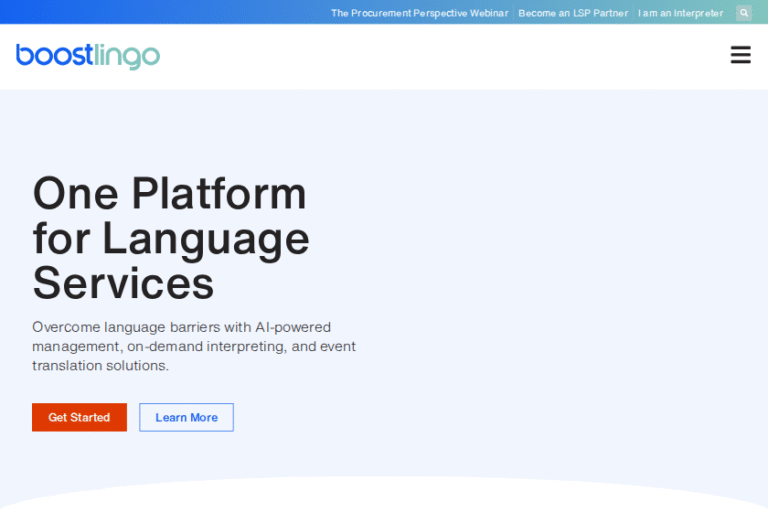Open the search magnifier icon
This screenshot has height=512, width=768.
[x=744, y=13]
